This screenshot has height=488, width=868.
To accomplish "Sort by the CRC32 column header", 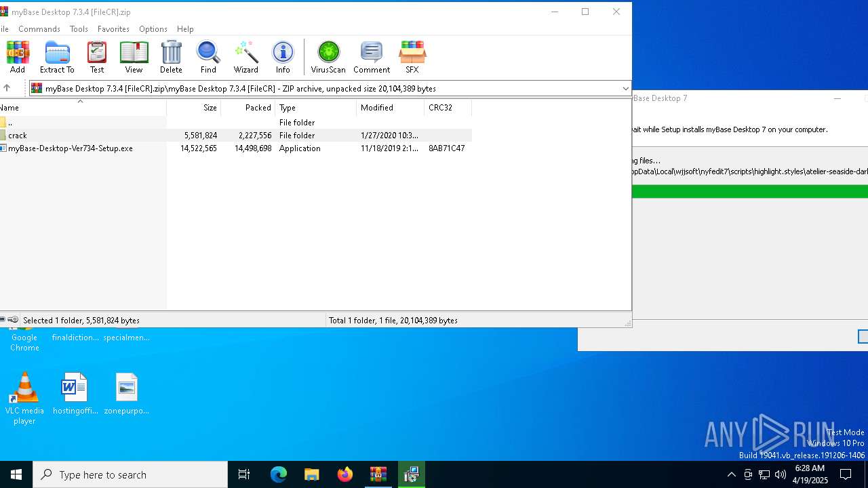I will (448, 108).
